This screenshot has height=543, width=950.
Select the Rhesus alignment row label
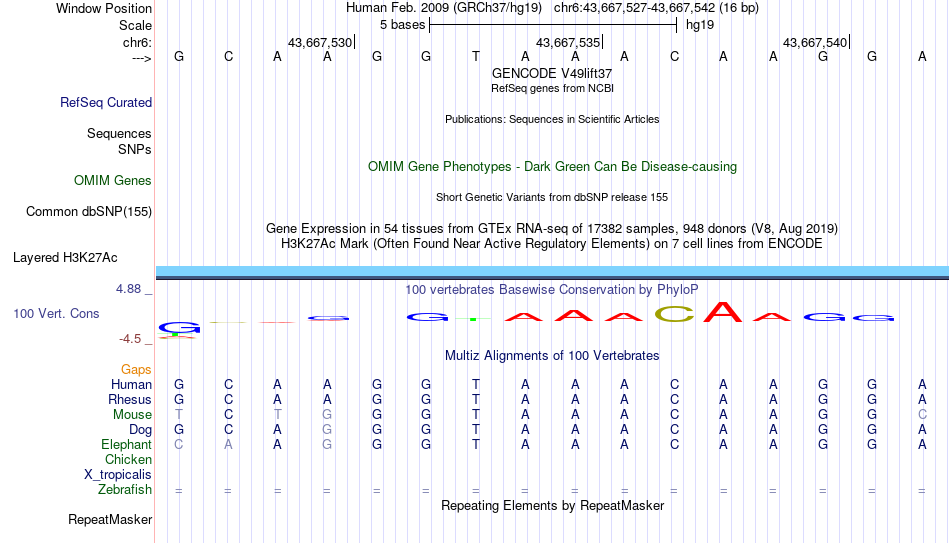point(130,399)
